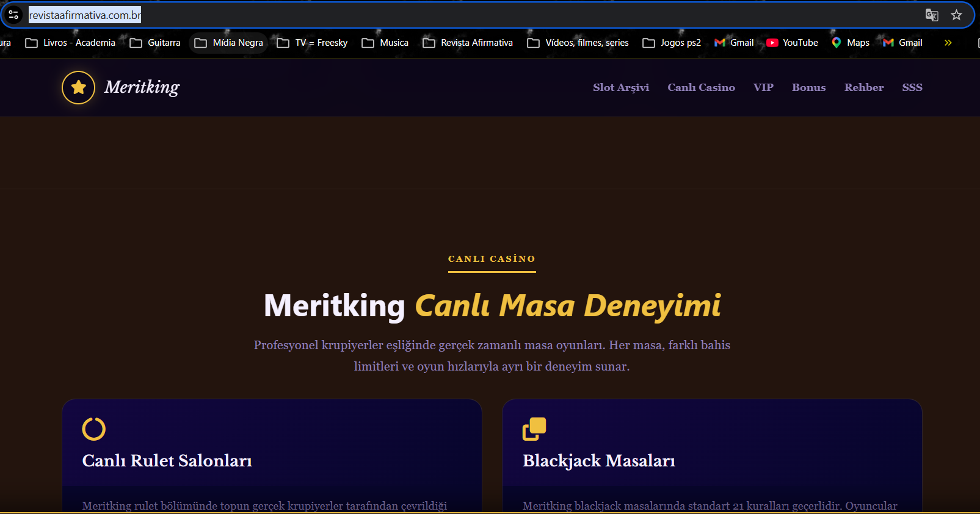Image resolution: width=980 pixels, height=514 pixels.
Task: Open the Google Translate page icon
Action: pyautogui.click(x=932, y=15)
